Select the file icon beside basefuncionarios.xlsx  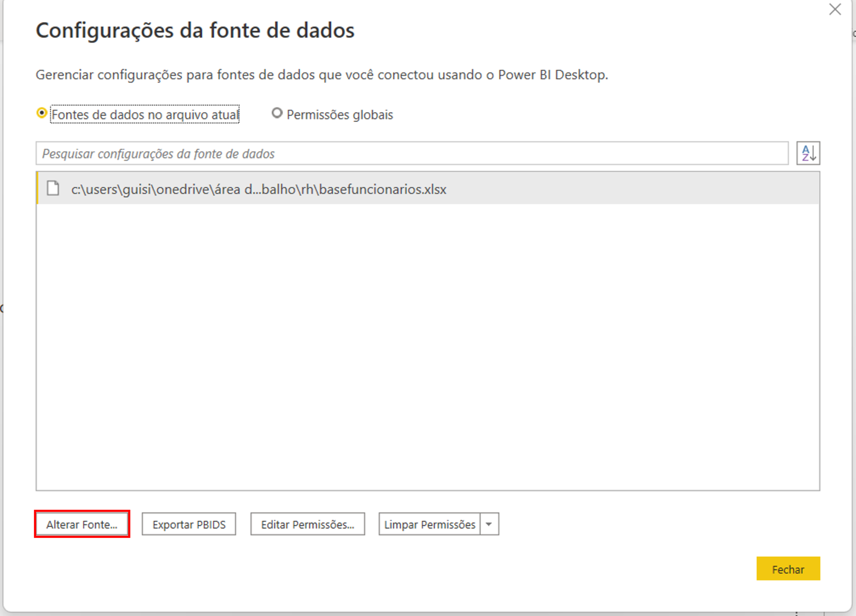point(53,188)
